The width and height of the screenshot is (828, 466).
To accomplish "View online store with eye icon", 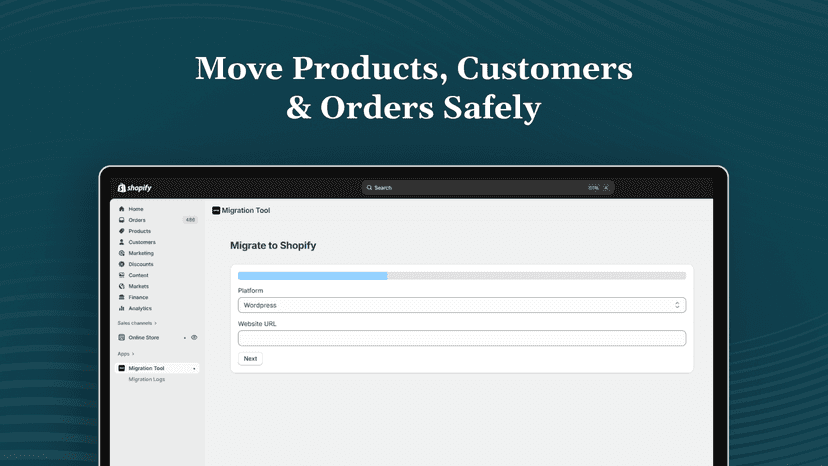I will tap(194, 338).
